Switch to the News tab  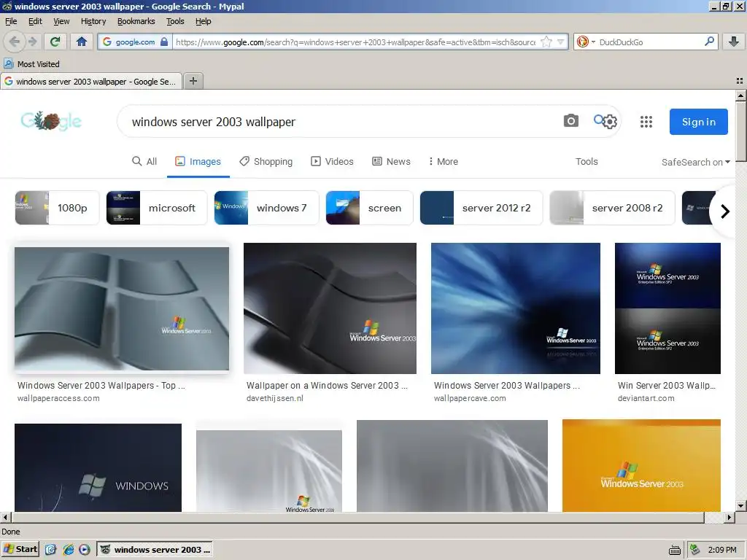click(391, 161)
